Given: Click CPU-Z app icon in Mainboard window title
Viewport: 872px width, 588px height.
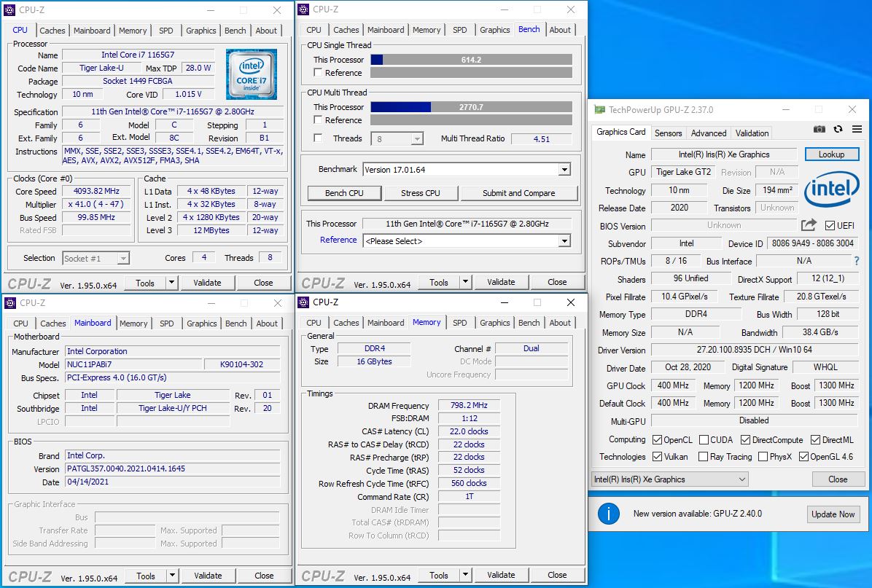Looking at the screenshot, I should (x=10, y=303).
